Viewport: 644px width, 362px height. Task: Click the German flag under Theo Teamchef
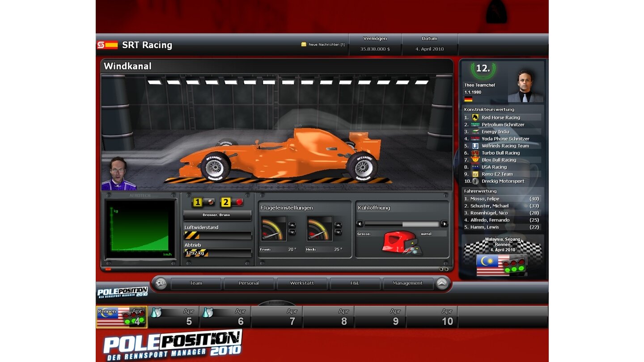tap(468, 99)
